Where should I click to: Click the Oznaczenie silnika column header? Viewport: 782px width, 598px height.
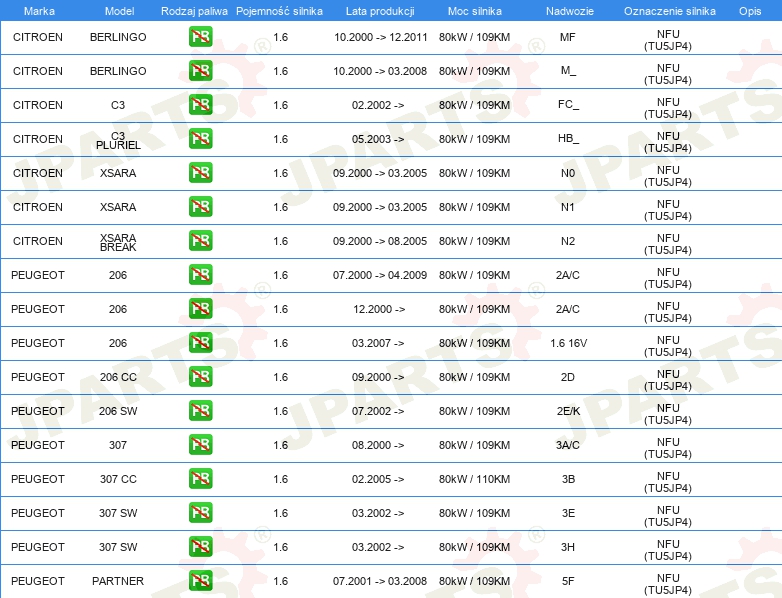point(670,11)
